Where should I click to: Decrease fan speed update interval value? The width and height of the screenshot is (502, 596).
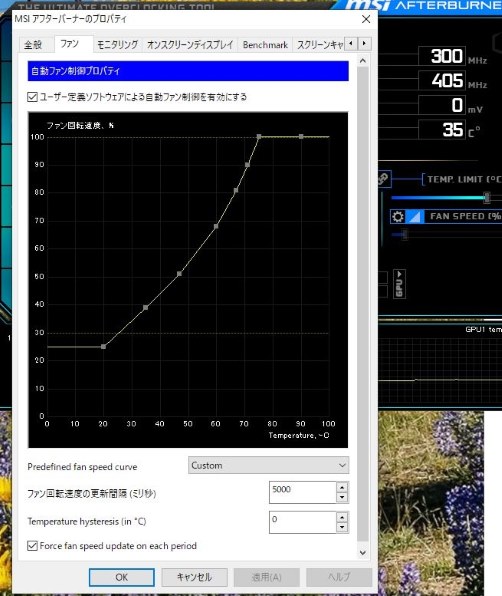tap(342, 497)
